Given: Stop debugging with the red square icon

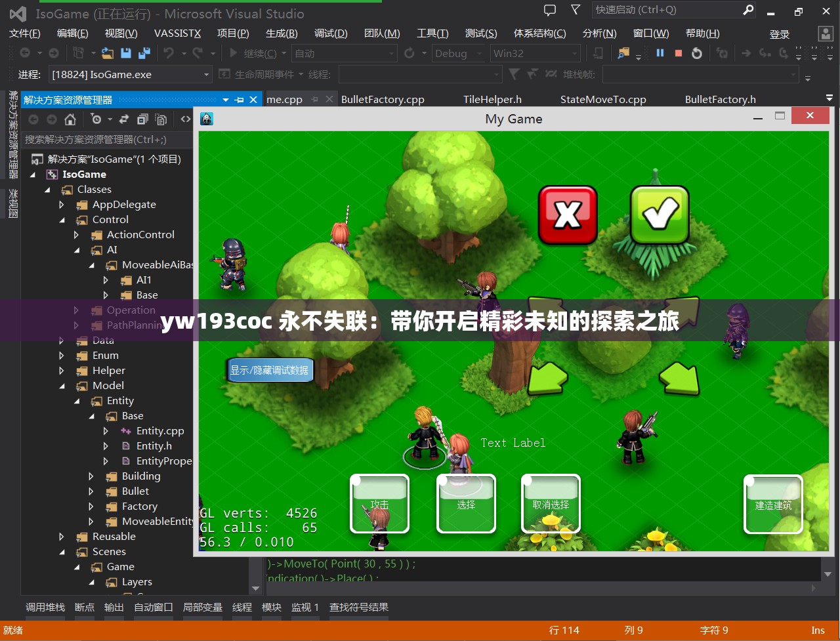Looking at the screenshot, I should tap(679, 53).
